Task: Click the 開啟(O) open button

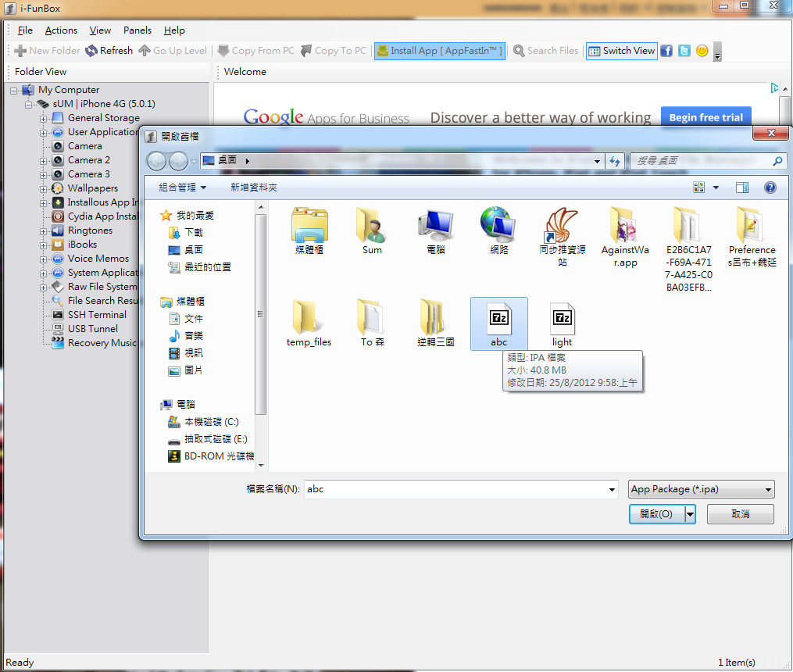Action: click(656, 514)
